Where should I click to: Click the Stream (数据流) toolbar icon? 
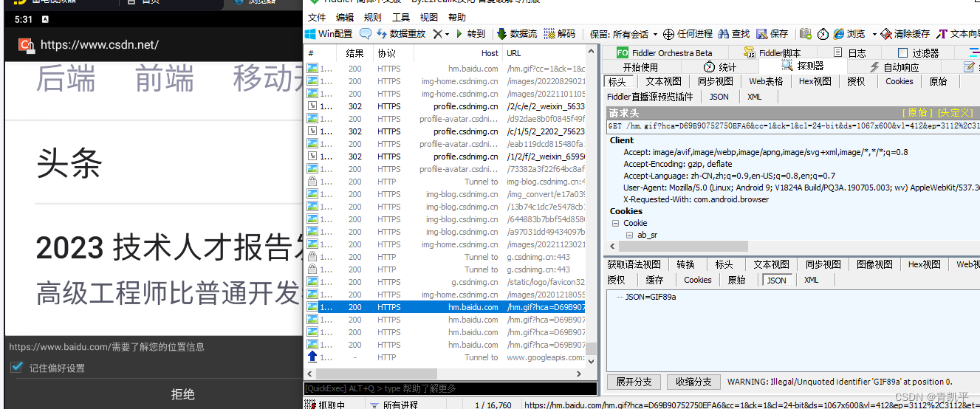tap(501, 34)
